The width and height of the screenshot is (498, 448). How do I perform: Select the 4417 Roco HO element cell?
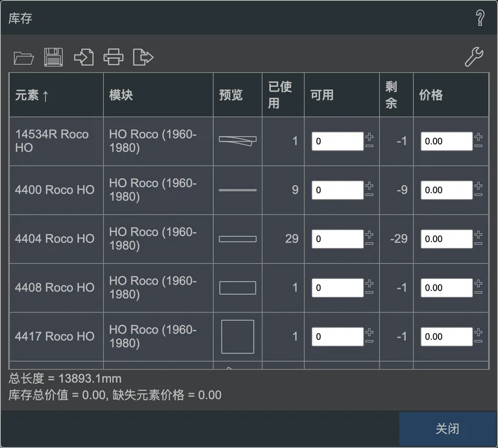pyautogui.click(x=56, y=337)
